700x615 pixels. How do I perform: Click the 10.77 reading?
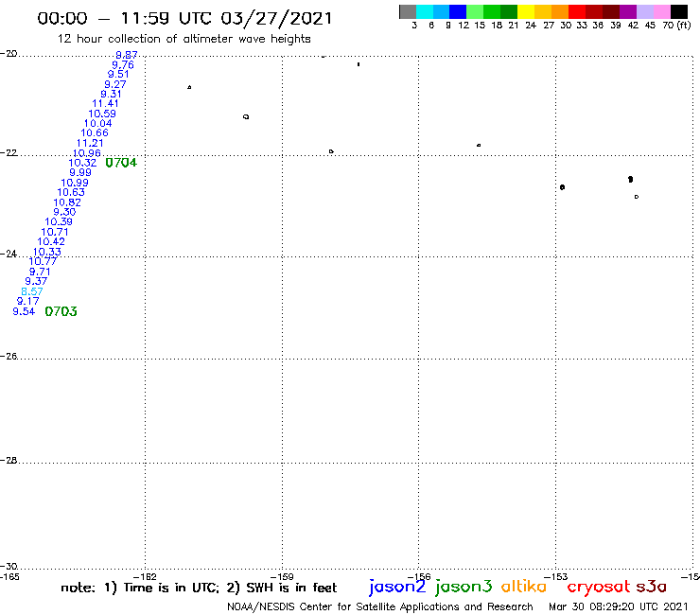43,261
